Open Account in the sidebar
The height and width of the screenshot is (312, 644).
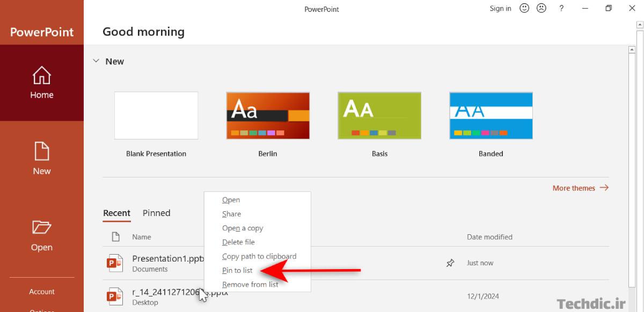tap(42, 292)
